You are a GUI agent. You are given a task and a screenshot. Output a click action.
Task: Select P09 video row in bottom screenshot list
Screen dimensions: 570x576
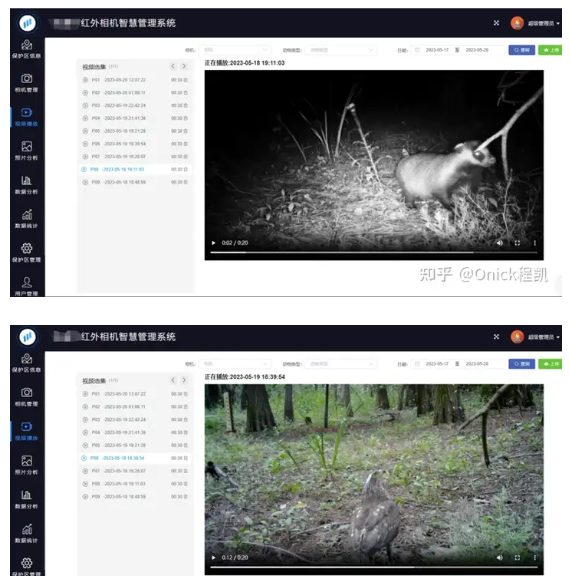click(x=135, y=497)
